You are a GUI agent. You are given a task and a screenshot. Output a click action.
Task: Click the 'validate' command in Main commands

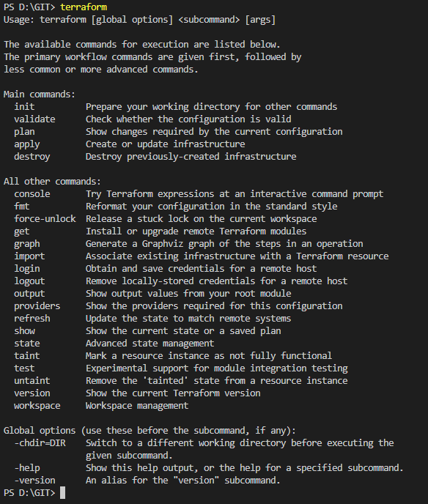(34, 119)
